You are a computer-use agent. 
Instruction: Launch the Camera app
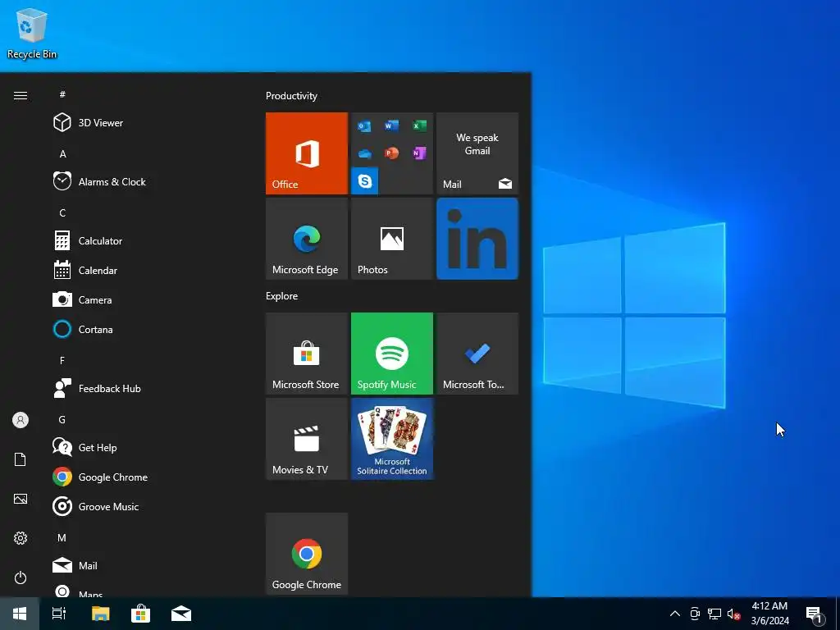[144, 299]
